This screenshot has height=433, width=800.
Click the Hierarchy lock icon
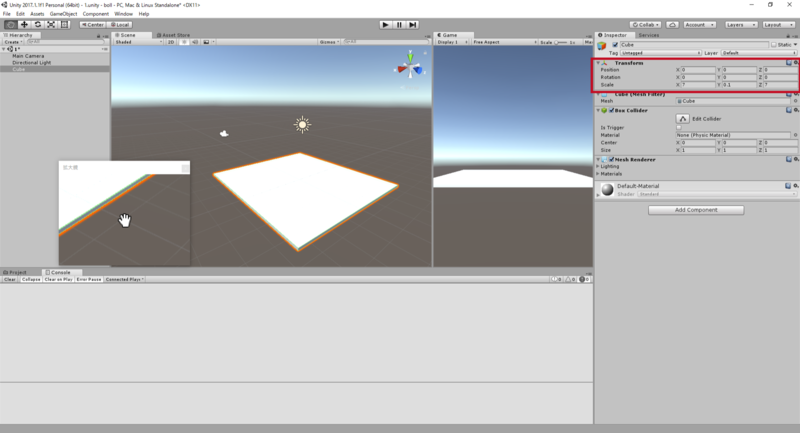(x=98, y=36)
